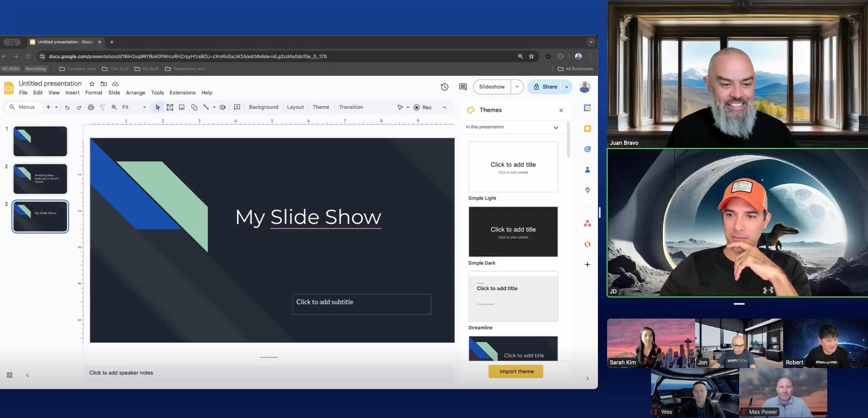Select the Simple Light theme thumbnail
868x418 pixels.
click(513, 167)
